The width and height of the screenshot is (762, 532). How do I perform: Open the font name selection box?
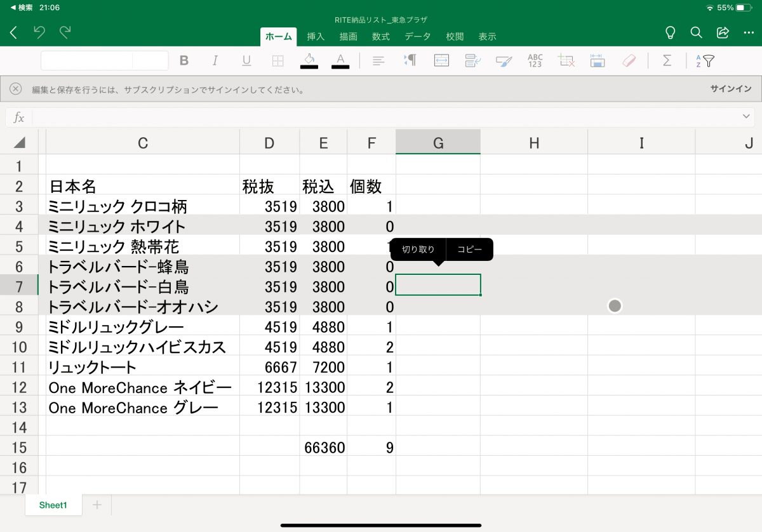pyautogui.click(x=87, y=61)
